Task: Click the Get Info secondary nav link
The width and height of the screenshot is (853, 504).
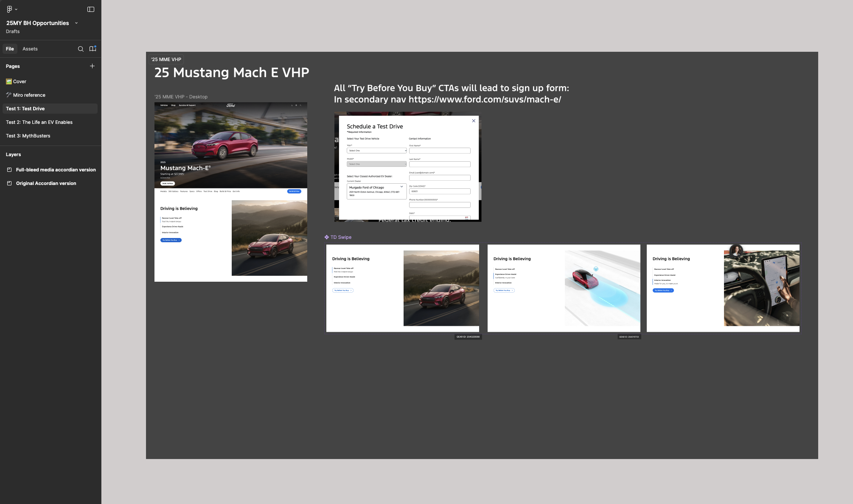Action: (x=236, y=191)
